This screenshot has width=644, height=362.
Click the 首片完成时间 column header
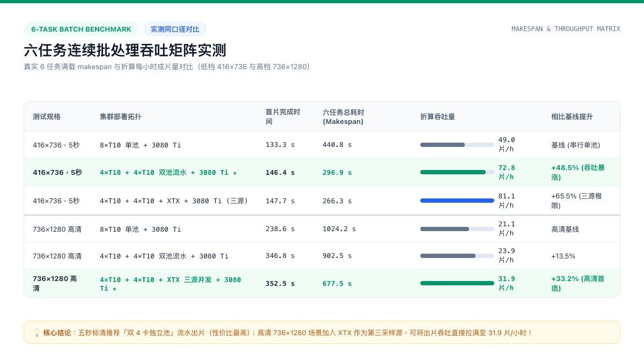[x=283, y=117]
